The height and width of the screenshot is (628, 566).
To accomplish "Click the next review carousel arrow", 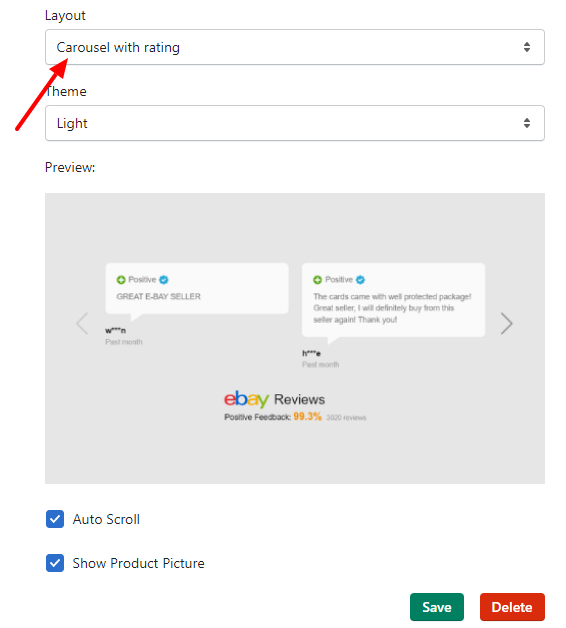I will click(507, 323).
